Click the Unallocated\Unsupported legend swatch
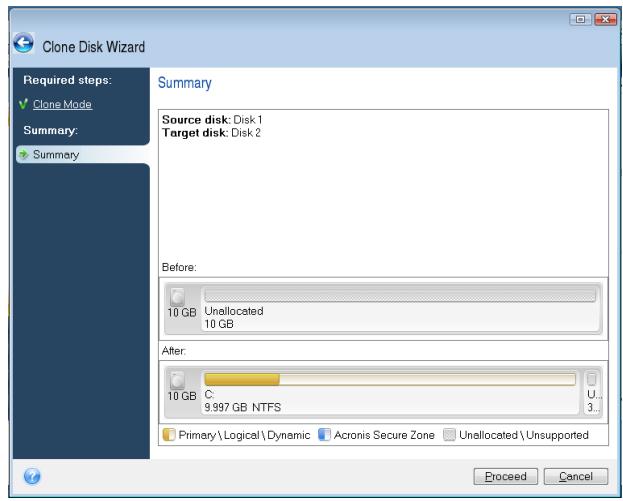Image resolution: width=623 pixels, height=501 pixels. (x=449, y=435)
